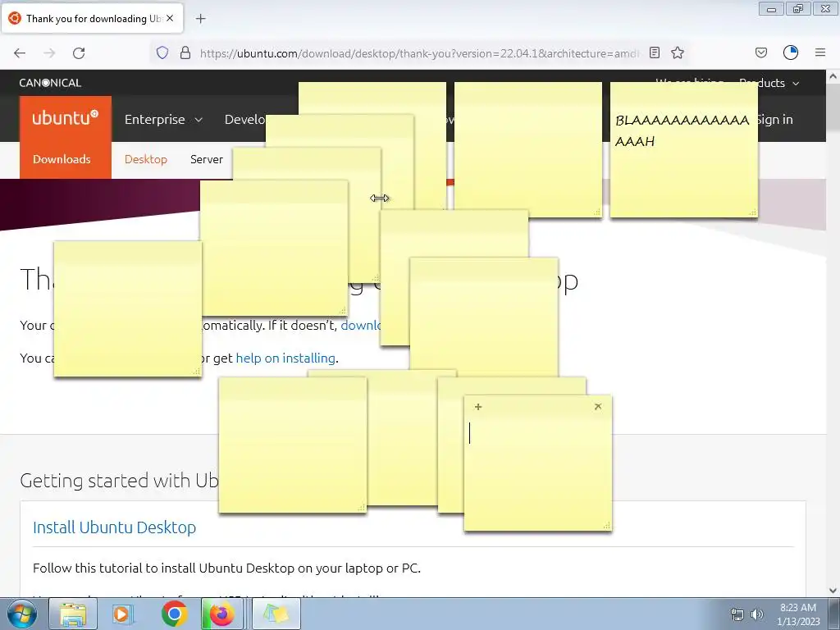Add a new sticky note with plus icon

tap(478, 407)
